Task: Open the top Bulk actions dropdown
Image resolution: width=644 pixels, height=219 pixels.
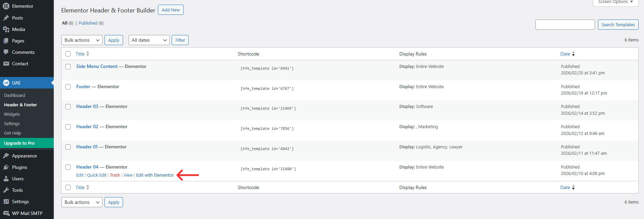Action: (82, 40)
